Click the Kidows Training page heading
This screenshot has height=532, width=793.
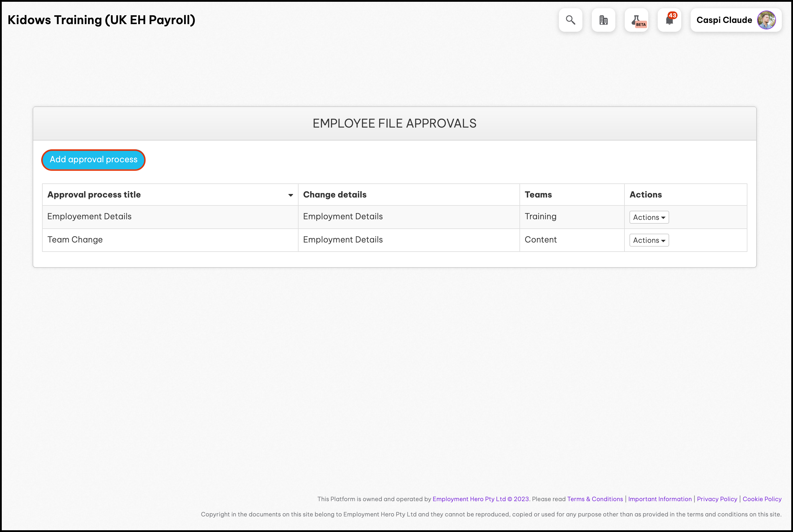[101, 20]
